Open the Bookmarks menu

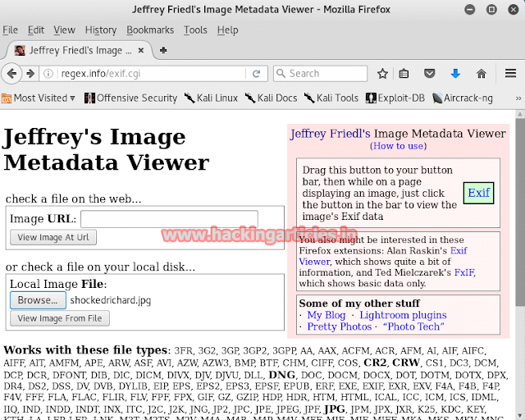150,30
